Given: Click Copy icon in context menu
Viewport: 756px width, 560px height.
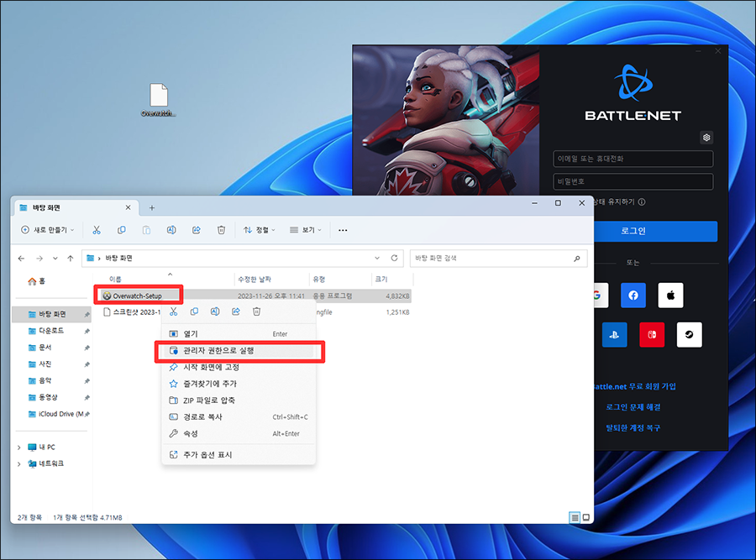Looking at the screenshot, I should click(x=194, y=311).
